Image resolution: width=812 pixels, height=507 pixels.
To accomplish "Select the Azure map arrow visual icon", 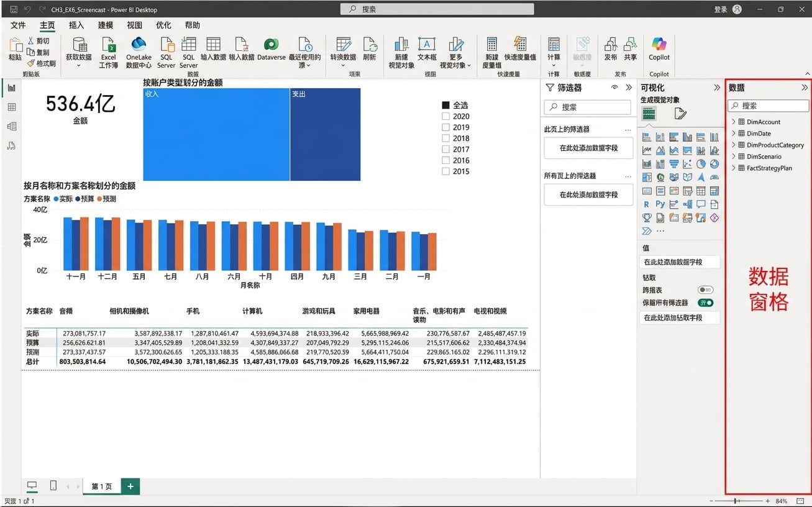I will (x=701, y=178).
